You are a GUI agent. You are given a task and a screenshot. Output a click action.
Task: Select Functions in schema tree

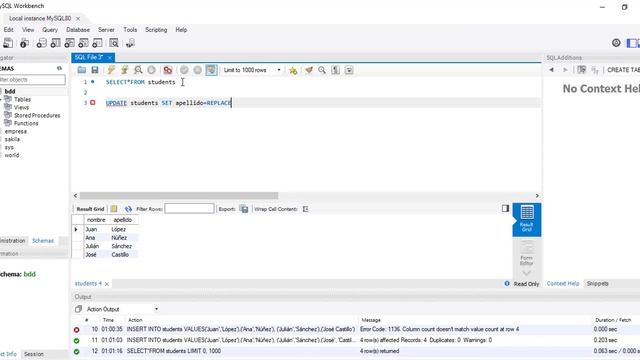click(x=26, y=123)
